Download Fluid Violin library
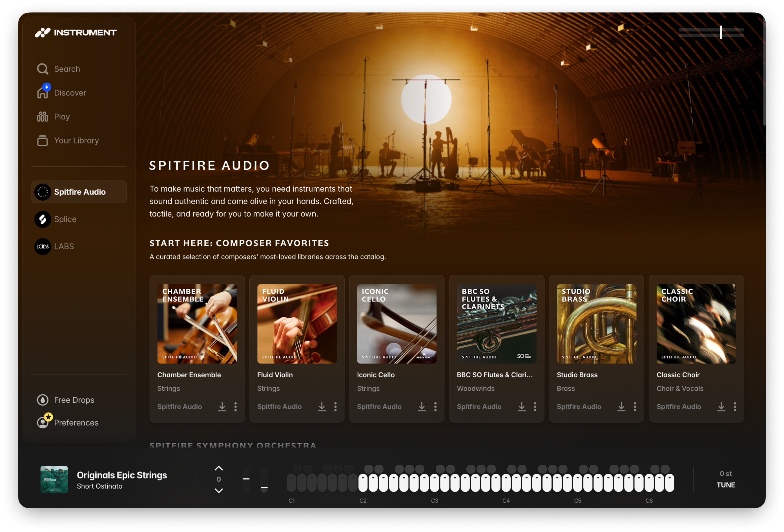This screenshot has width=784, height=532. [x=322, y=407]
